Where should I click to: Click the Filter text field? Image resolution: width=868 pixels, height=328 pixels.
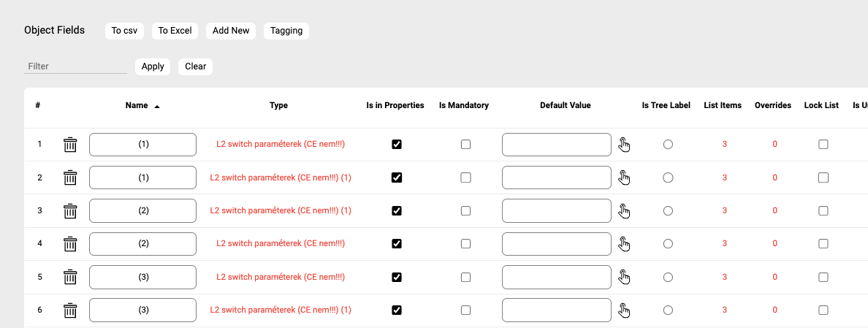[75, 66]
